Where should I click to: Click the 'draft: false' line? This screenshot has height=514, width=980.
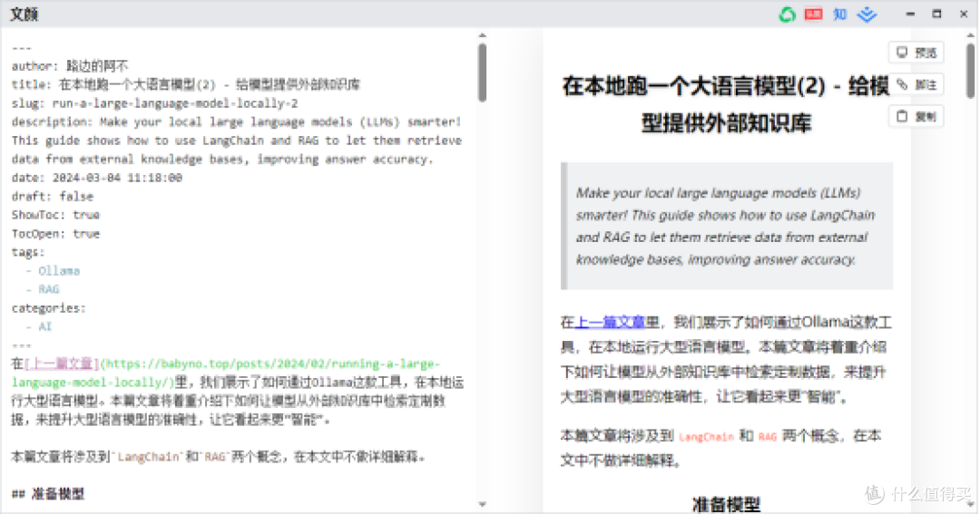[53, 197]
